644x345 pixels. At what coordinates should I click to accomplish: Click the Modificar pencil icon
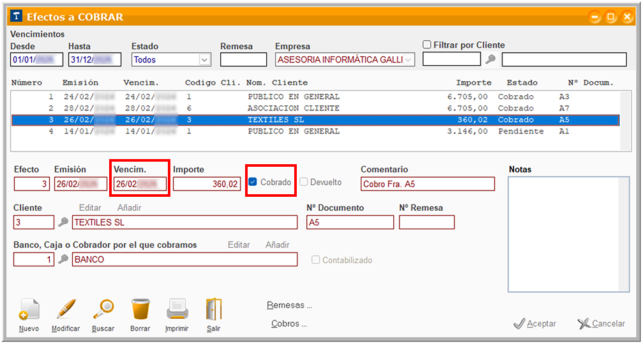[x=66, y=310]
